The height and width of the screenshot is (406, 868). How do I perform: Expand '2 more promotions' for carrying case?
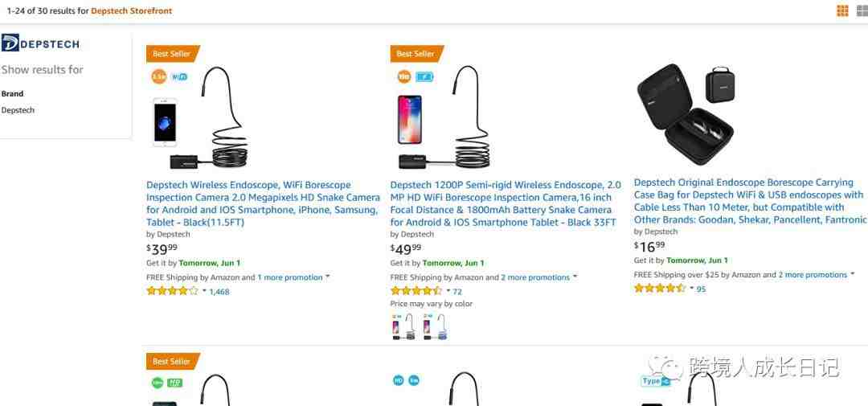point(853,275)
